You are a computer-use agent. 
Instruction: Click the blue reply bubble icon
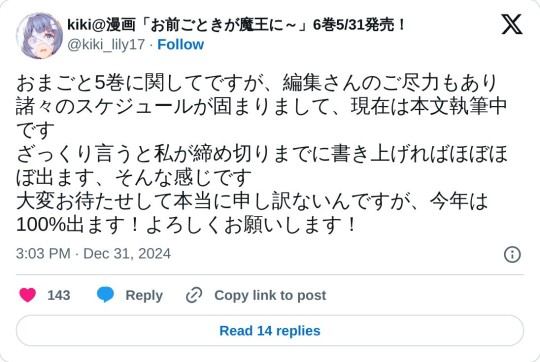(x=105, y=294)
